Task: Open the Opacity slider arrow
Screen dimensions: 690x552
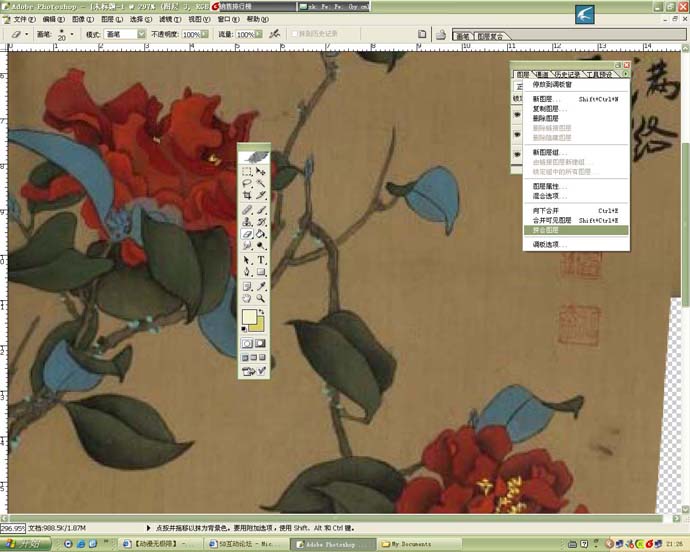Action: [205, 34]
